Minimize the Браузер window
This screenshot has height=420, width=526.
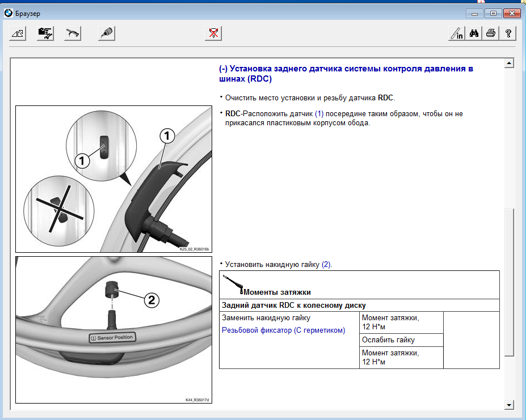point(474,12)
